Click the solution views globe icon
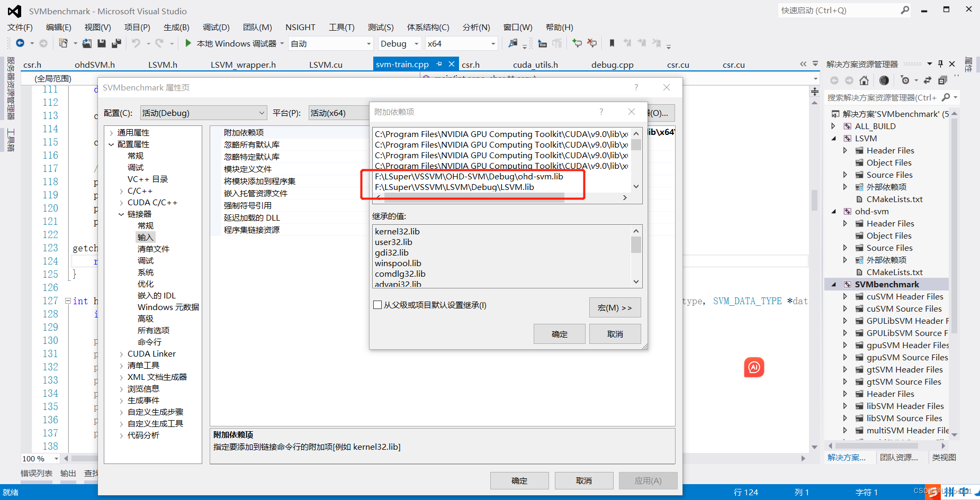This screenshot has height=500, width=980. 884,80
